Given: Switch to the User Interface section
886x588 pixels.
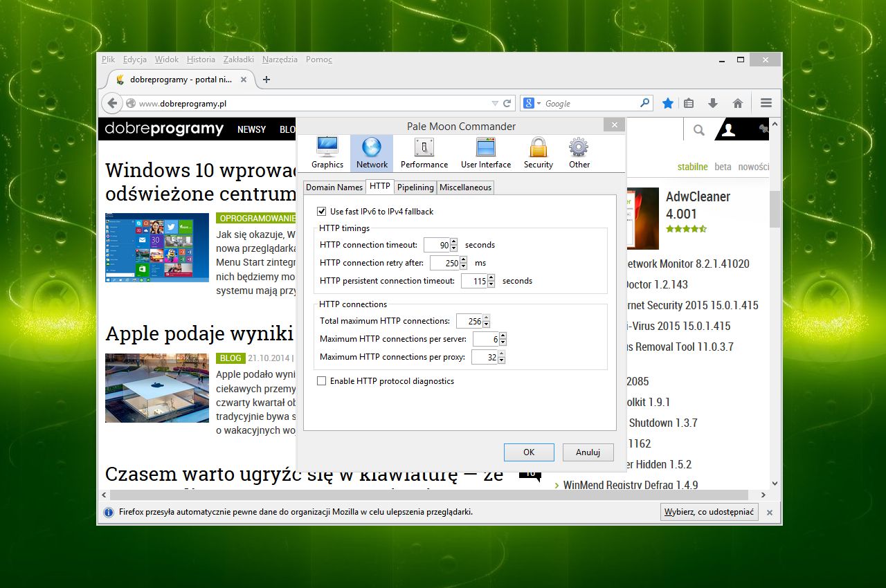Looking at the screenshot, I should point(486,152).
